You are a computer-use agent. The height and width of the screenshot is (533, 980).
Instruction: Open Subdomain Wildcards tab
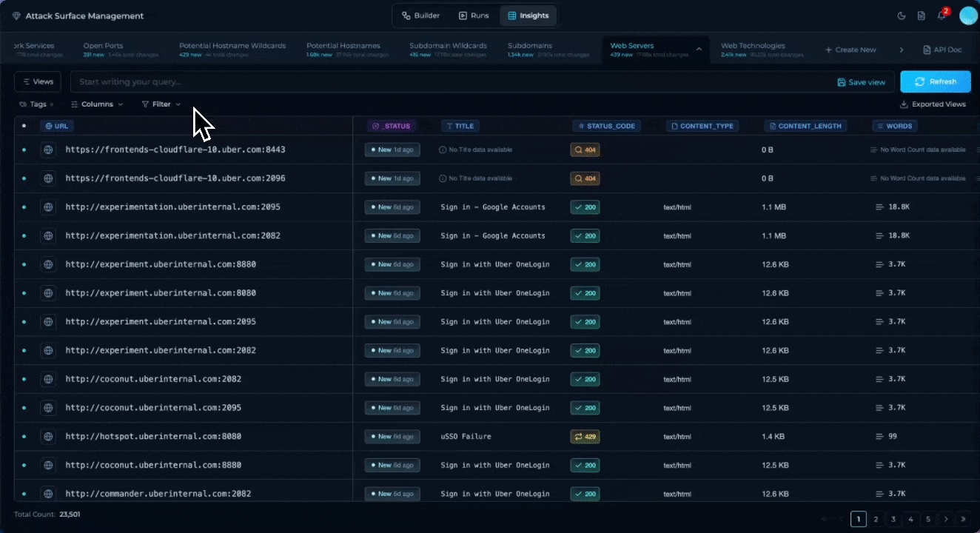[x=449, y=50]
